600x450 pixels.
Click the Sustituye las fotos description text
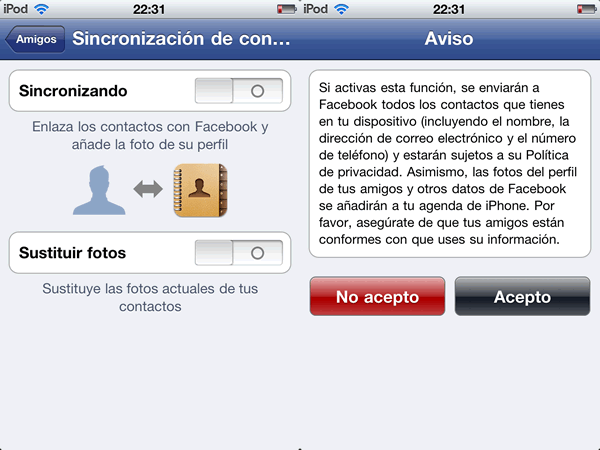(x=150, y=297)
